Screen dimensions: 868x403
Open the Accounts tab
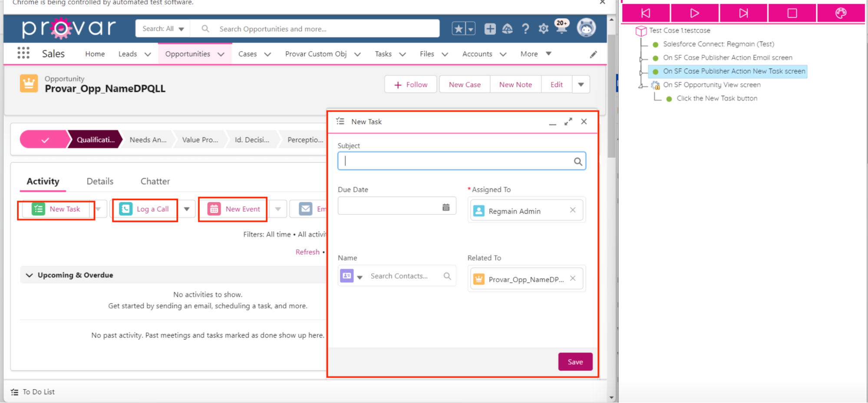(477, 54)
